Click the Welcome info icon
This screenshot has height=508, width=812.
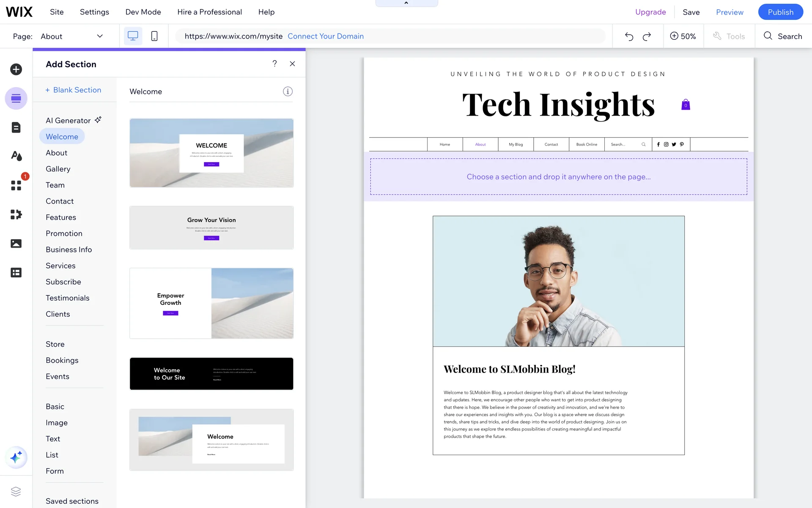(x=288, y=91)
